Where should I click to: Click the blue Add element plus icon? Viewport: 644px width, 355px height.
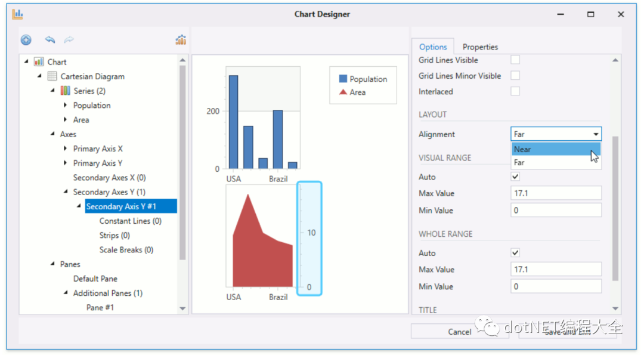coord(26,40)
